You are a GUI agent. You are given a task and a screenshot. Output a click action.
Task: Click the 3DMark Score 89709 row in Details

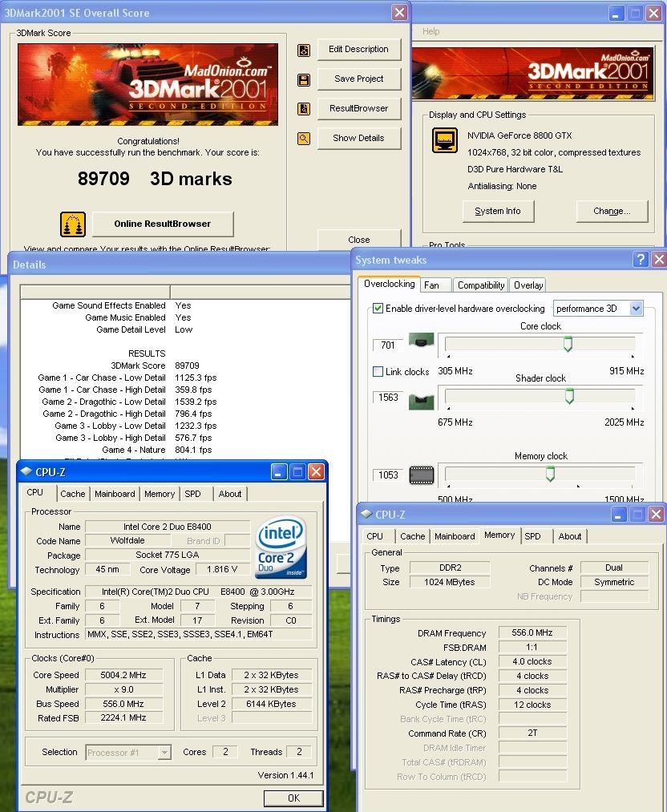coord(185,365)
